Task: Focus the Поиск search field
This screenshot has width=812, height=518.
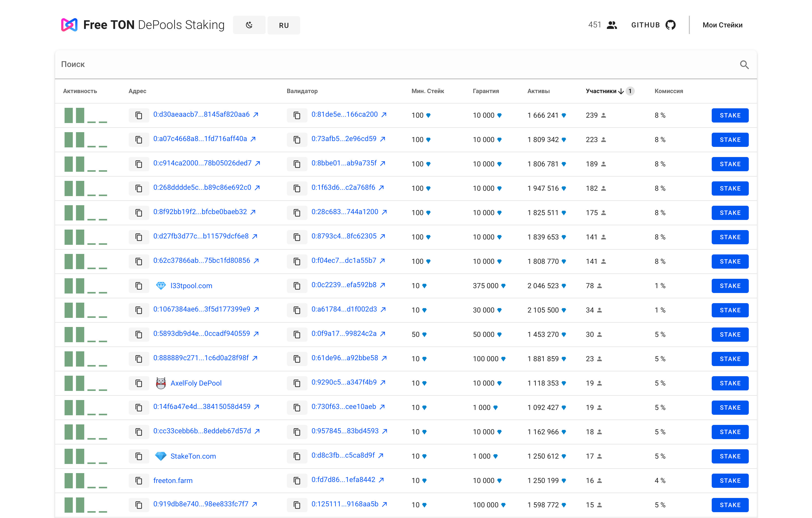Action: [398, 64]
